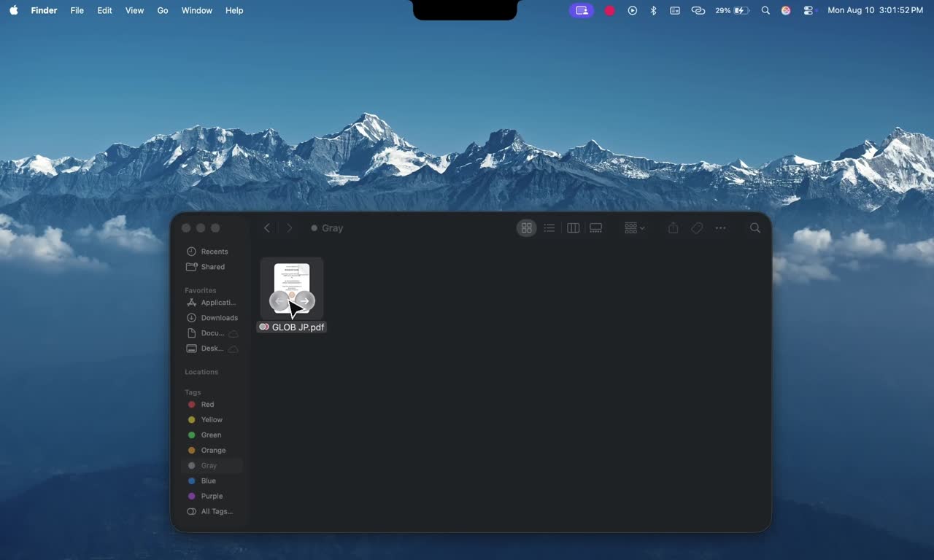
Task: Show previous page on PDF thumbnail arrow
Action: [279, 300]
